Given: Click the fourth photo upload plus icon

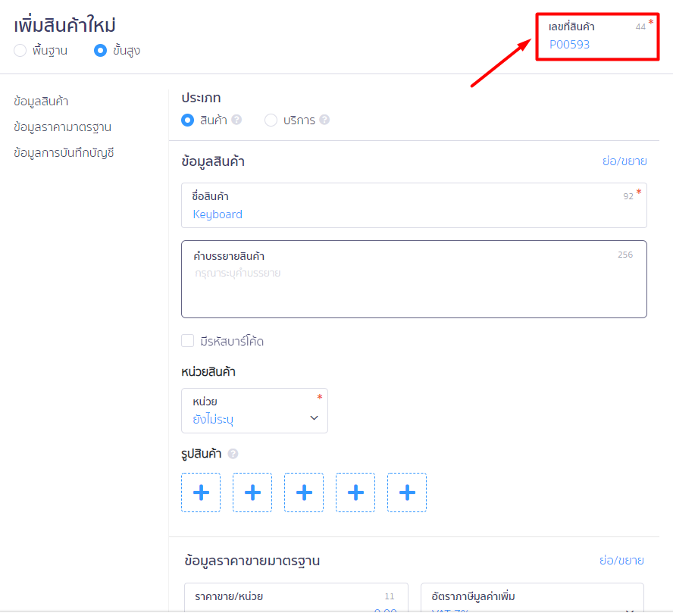Looking at the screenshot, I should (355, 492).
